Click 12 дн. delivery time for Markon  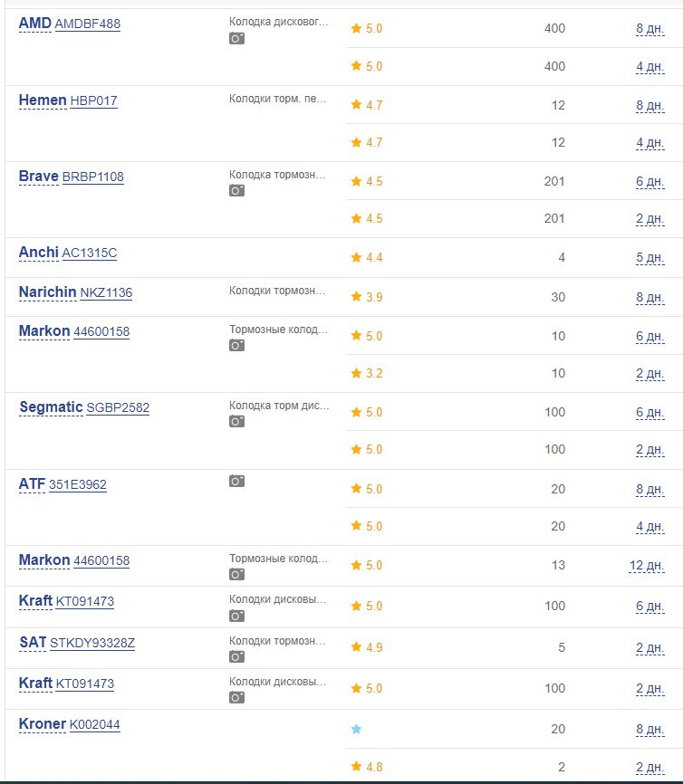click(647, 566)
